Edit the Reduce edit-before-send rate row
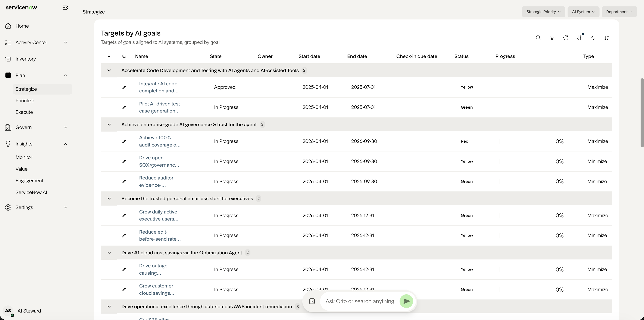The width and height of the screenshot is (644, 320). 124,236
